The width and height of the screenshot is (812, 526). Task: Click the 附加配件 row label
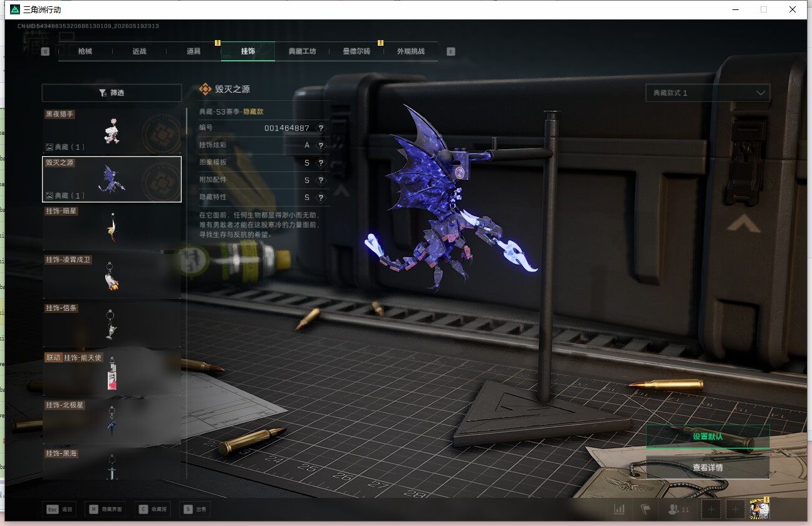point(212,181)
